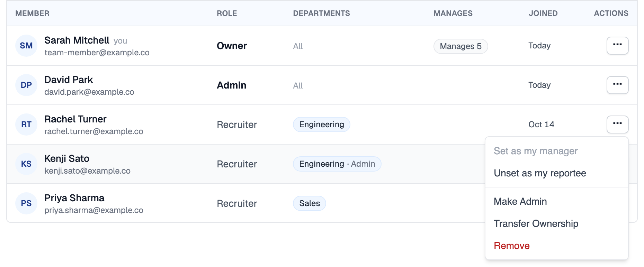The image size is (644, 267).
Task: Click the name Sarah Mitchell
Action: pyautogui.click(x=77, y=40)
